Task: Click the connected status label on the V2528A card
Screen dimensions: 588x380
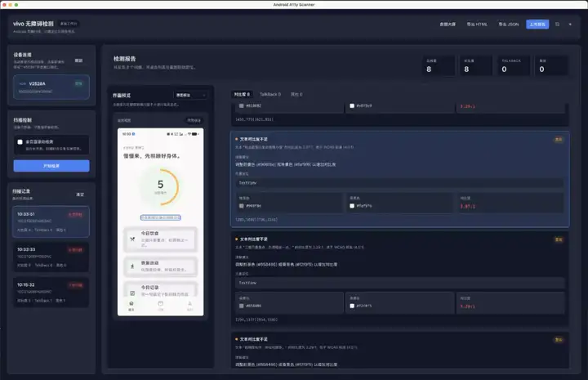Action: click(78, 83)
